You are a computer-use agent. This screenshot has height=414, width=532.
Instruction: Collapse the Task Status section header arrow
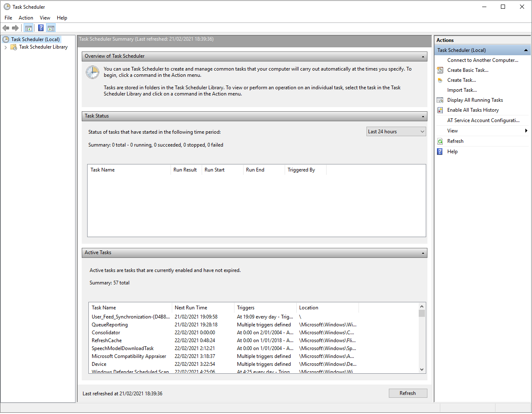click(x=423, y=116)
